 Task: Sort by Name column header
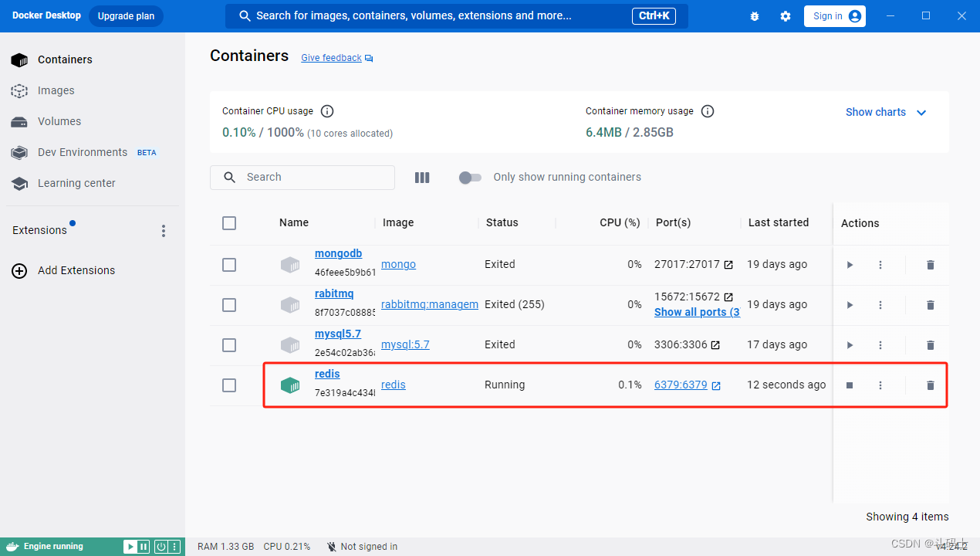pyautogui.click(x=294, y=222)
